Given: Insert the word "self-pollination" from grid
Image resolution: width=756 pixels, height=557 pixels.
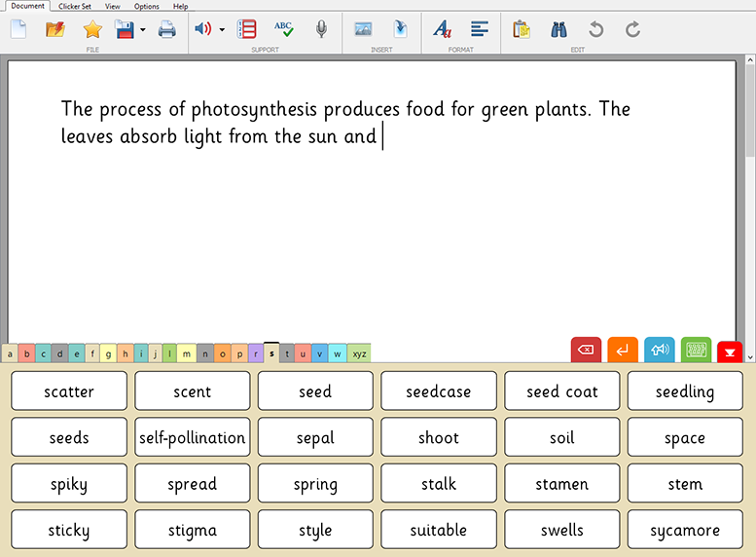Looking at the screenshot, I should click(193, 438).
